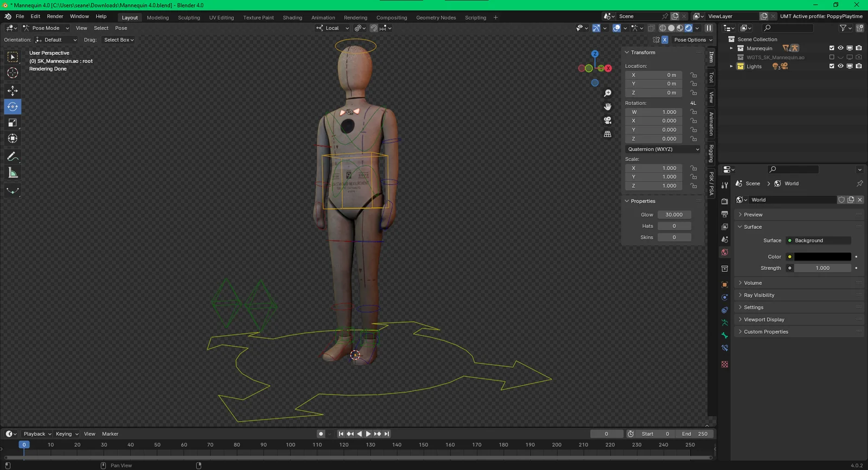Open the Keying popover in timeline
Screen dimensions: 868x470
coord(67,434)
